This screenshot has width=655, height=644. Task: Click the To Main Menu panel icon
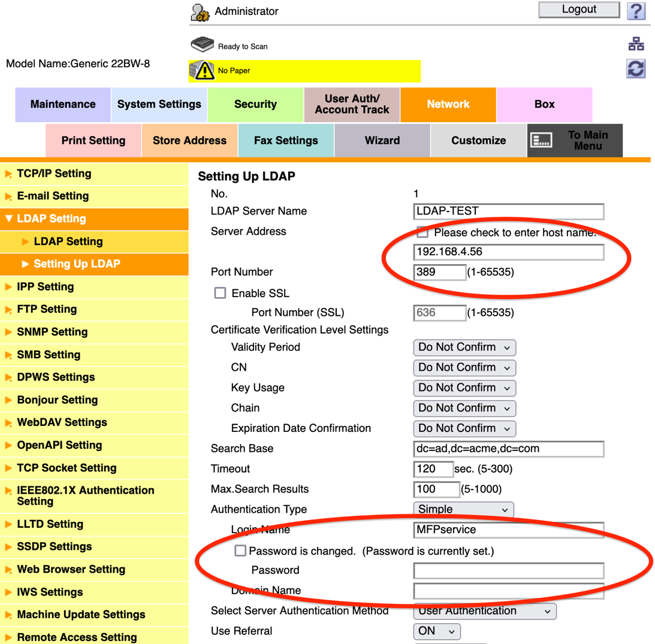tap(542, 141)
